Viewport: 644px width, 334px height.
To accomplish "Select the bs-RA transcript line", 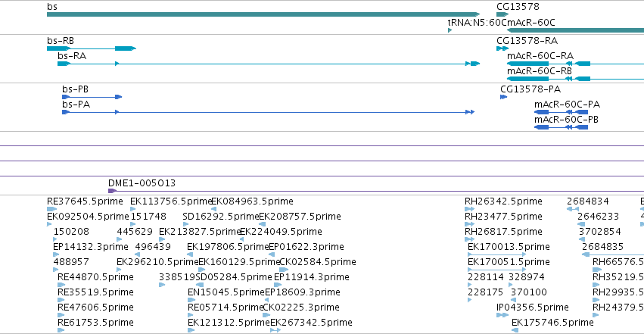I will pyautogui.click(x=269, y=64).
